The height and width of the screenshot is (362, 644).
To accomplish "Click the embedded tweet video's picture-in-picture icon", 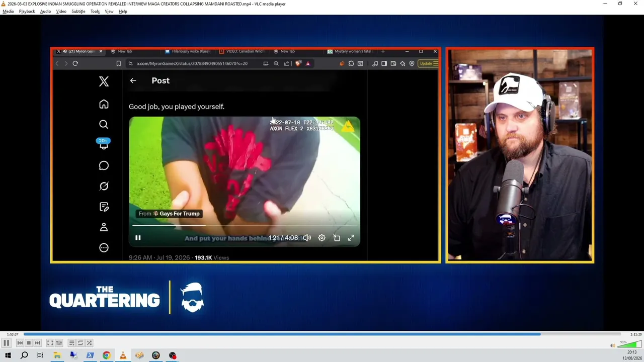I will pos(337,238).
